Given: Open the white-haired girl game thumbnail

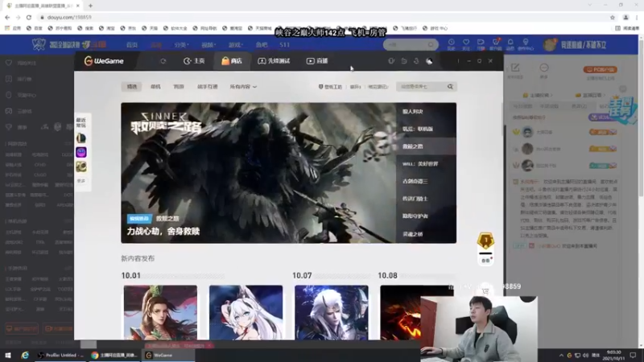Looking at the screenshot, I should click(x=246, y=312).
